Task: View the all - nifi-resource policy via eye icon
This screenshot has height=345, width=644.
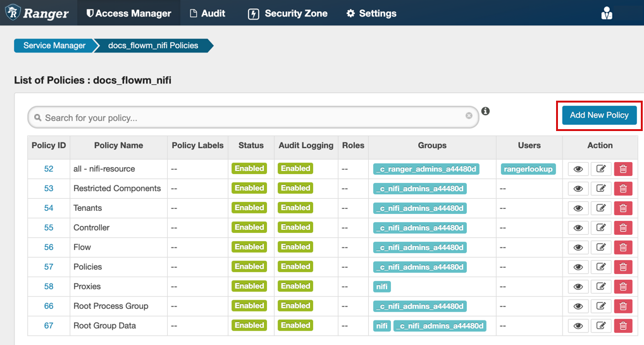Action: click(578, 169)
